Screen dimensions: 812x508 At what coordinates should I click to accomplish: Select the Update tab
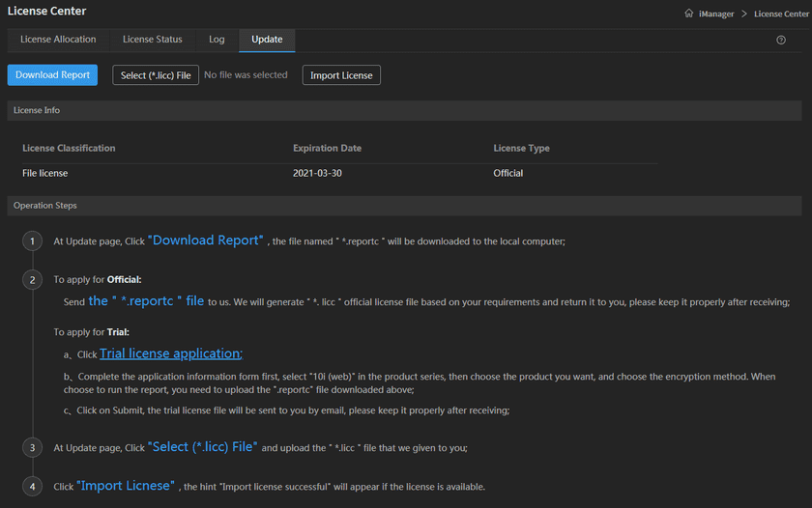pos(267,40)
